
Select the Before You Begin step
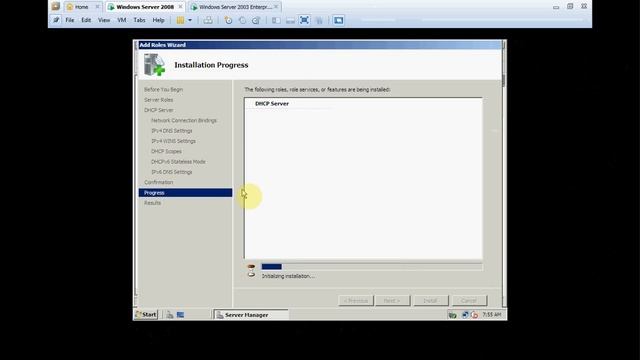pos(163,89)
